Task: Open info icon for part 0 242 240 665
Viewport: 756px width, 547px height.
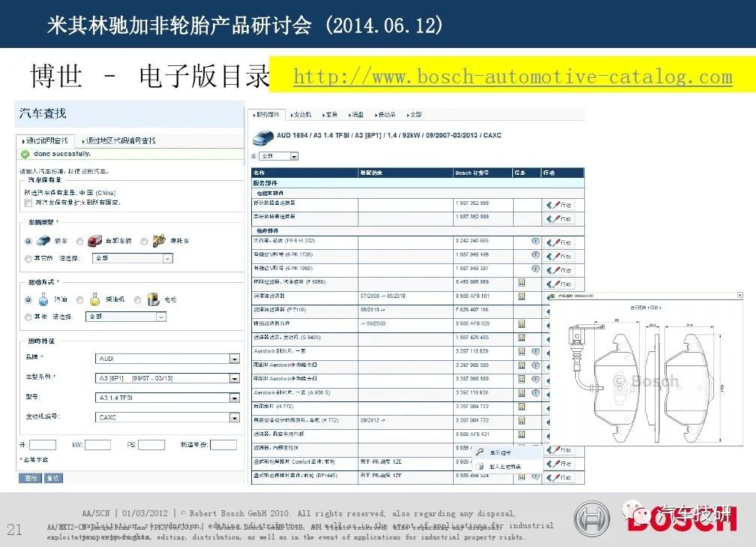Action: point(535,241)
